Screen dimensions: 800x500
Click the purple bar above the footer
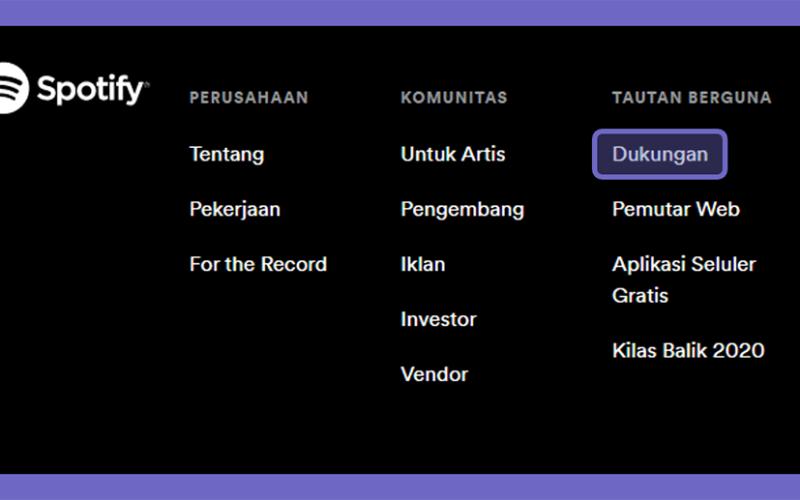click(x=400, y=13)
